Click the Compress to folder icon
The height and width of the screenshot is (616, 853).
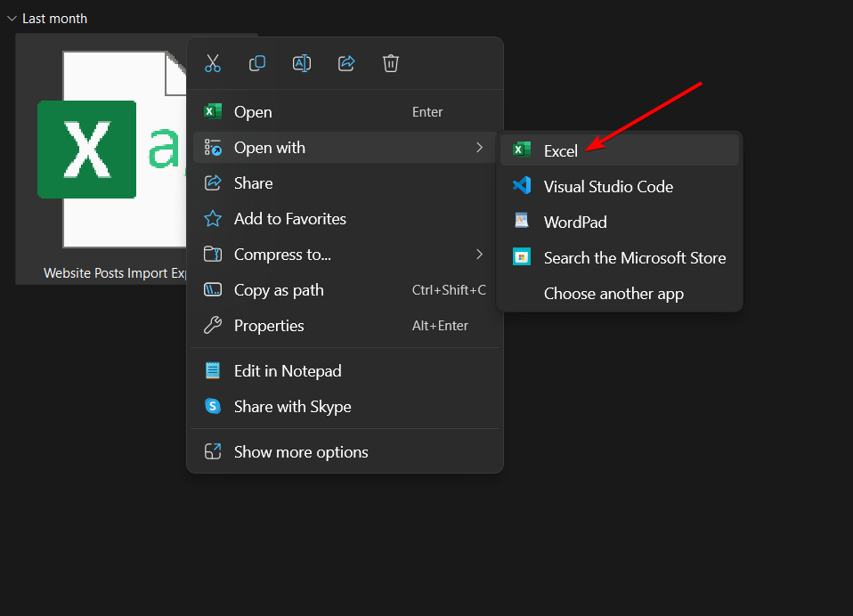[x=213, y=254]
